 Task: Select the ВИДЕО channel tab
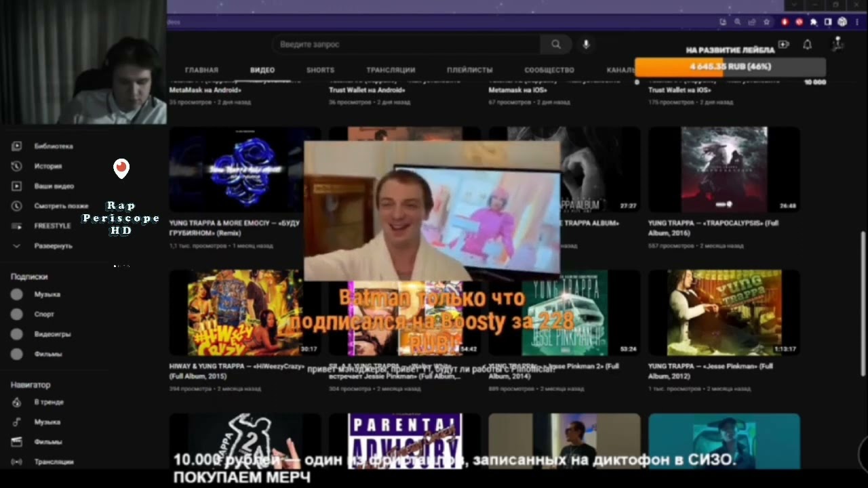point(262,70)
